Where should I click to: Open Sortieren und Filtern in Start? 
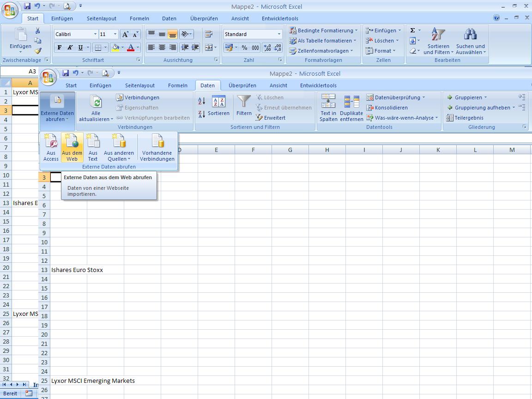click(x=438, y=41)
